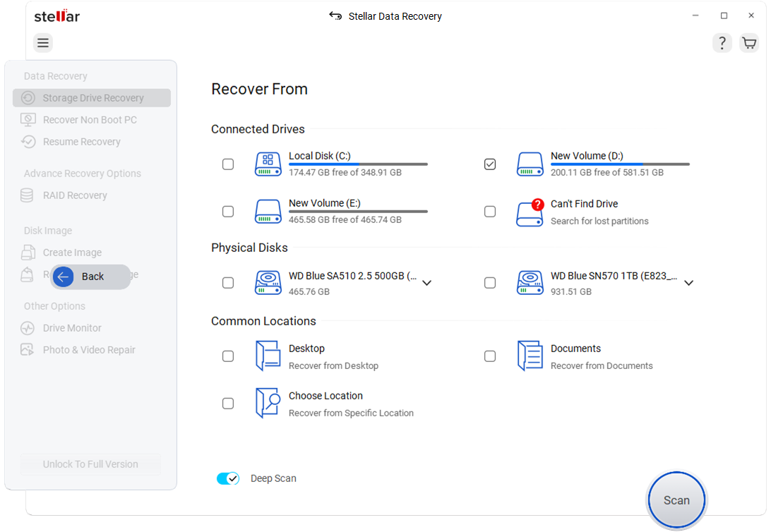The width and height of the screenshot is (771, 532).
Task: Click the Storage Drive Recovery sidebar icon
Action: point(28,98)
